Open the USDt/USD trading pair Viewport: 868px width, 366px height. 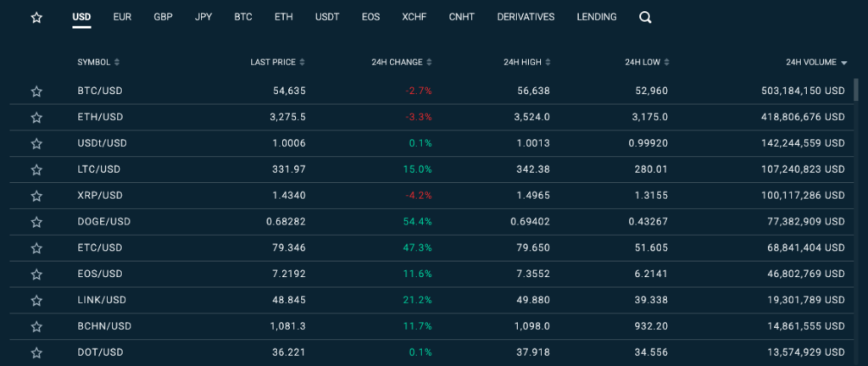(x=103, y=143)
